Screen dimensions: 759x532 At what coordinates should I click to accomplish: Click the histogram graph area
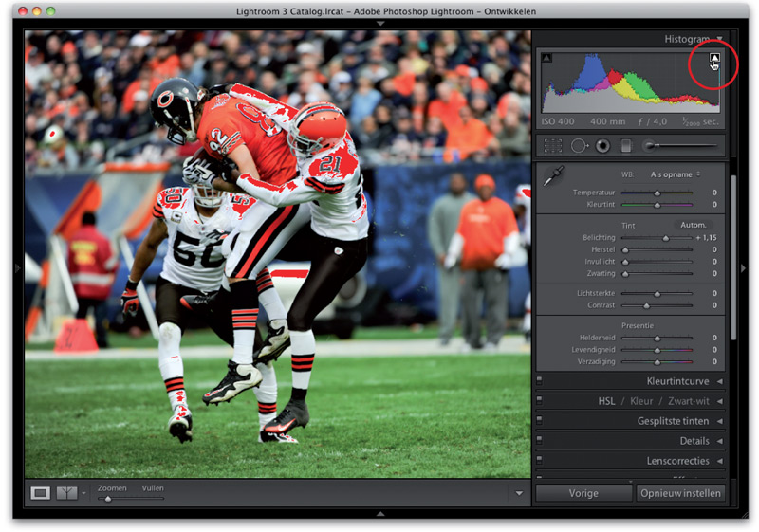pyautogui.click(x=630, y=83)
